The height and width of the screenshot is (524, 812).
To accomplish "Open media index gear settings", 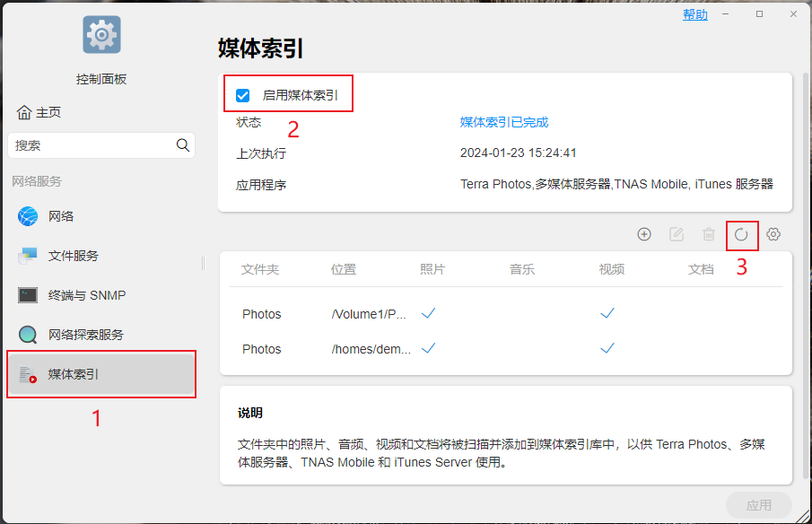I will pyautogui.click(x=773, y=234).
